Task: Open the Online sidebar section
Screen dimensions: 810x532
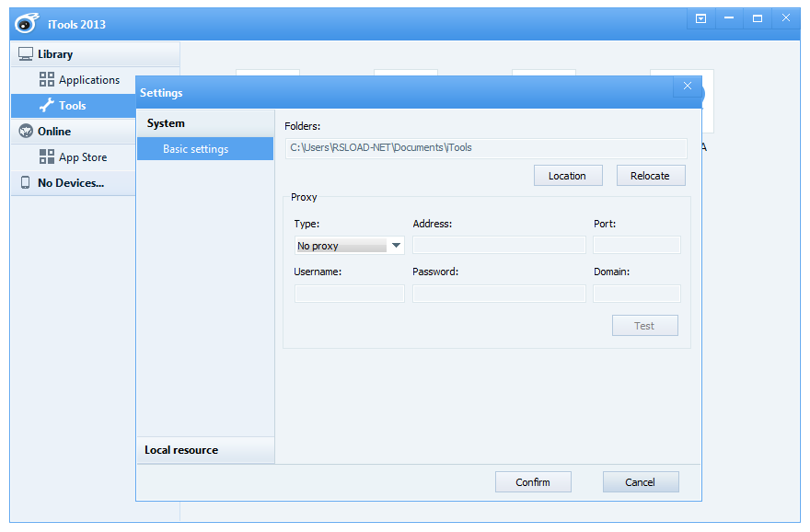Action: (x=74, y=132)
